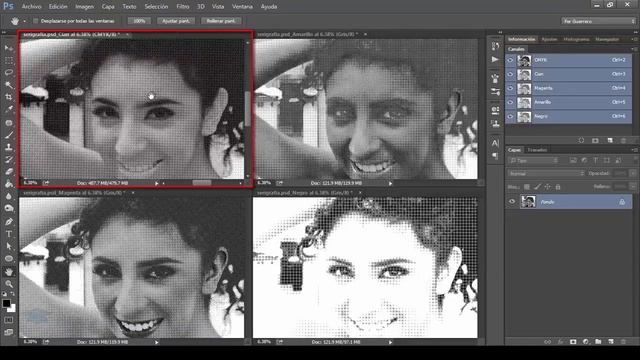Image resolution: width=640 pixels, height=360 pixels.
Task: Select the Zoom tool
Action: (9, 284)
